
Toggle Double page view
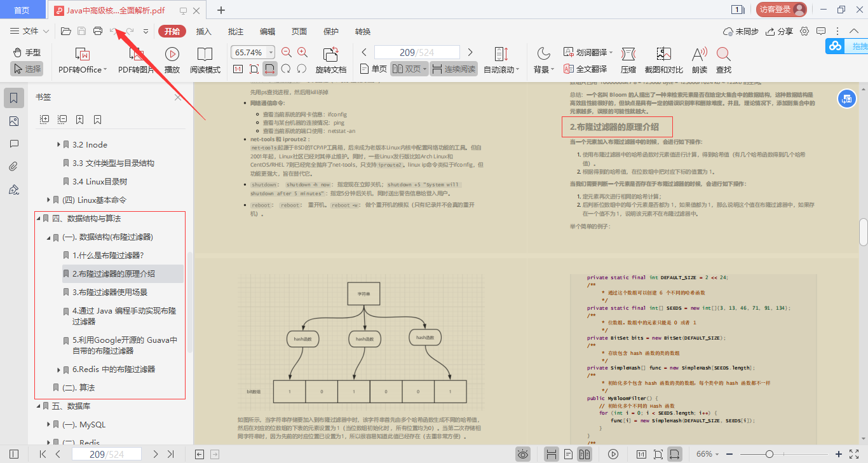[409, 69]
